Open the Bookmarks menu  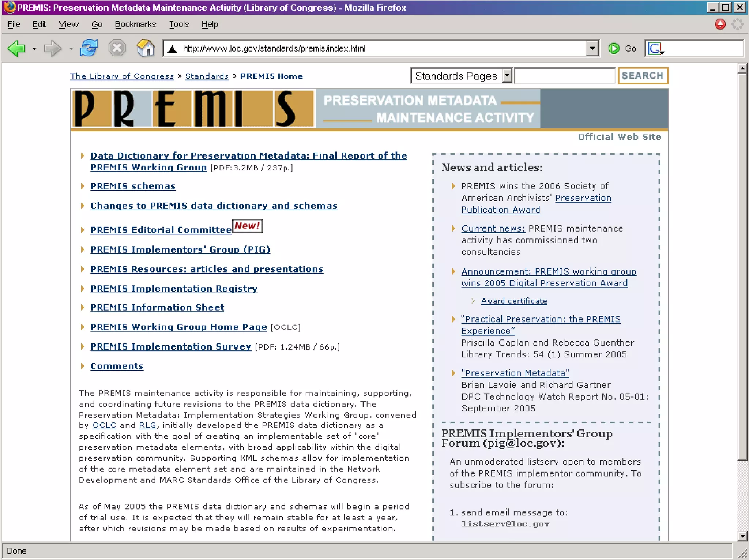[x=135, y=24]
